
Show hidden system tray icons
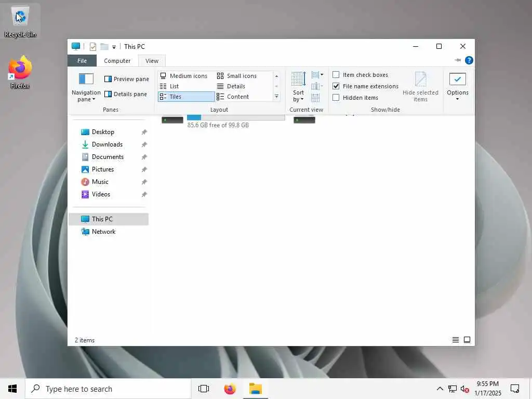[440, 389]
